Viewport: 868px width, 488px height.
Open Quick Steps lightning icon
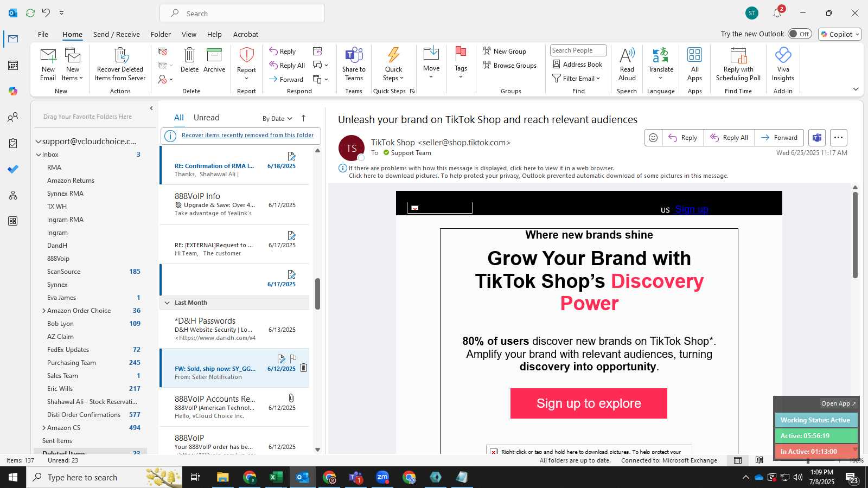[x=393, y=55]
